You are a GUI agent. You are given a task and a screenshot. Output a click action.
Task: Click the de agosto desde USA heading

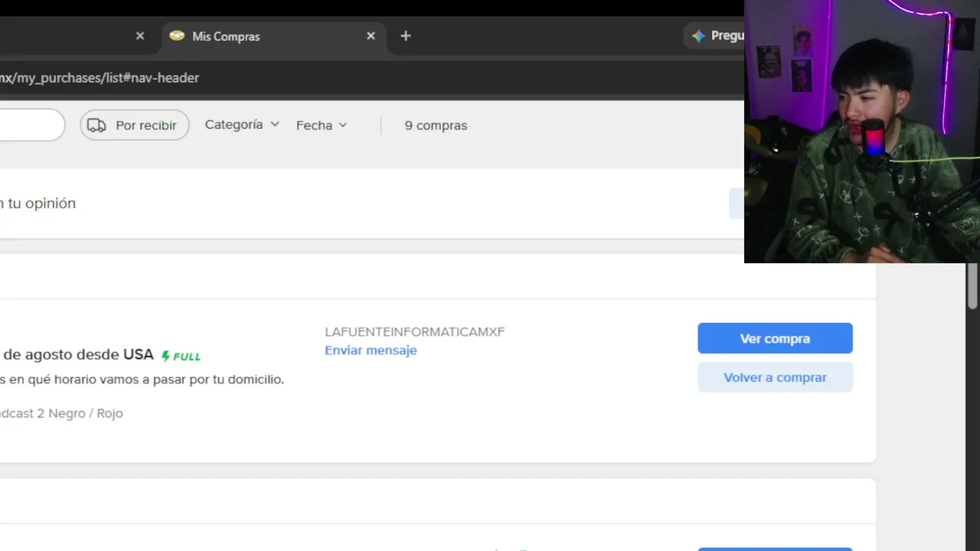77,354
